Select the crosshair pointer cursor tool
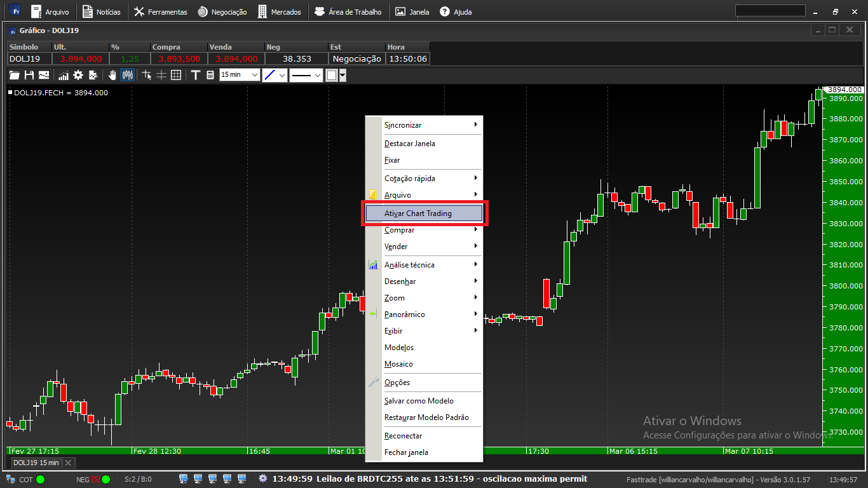This screenshot has height=488, width=868. click(147, 75)
